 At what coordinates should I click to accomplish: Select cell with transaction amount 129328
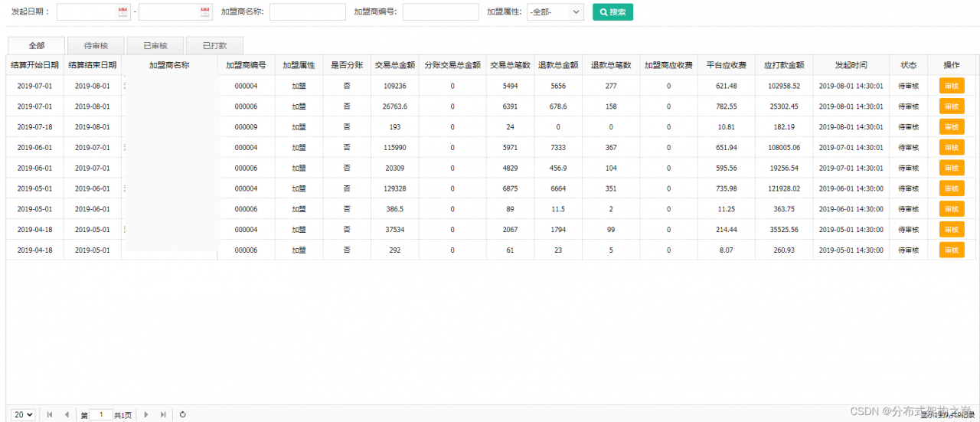(395, 188)
